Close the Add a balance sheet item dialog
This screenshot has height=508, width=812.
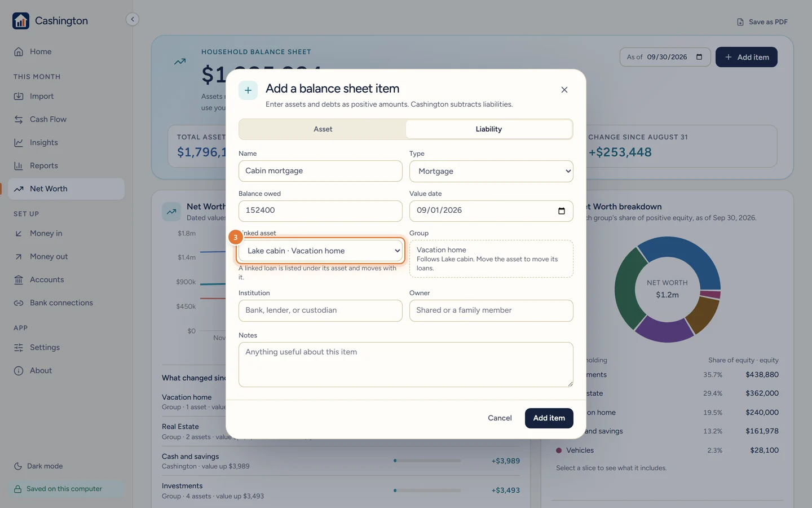(x=564, y=90)
